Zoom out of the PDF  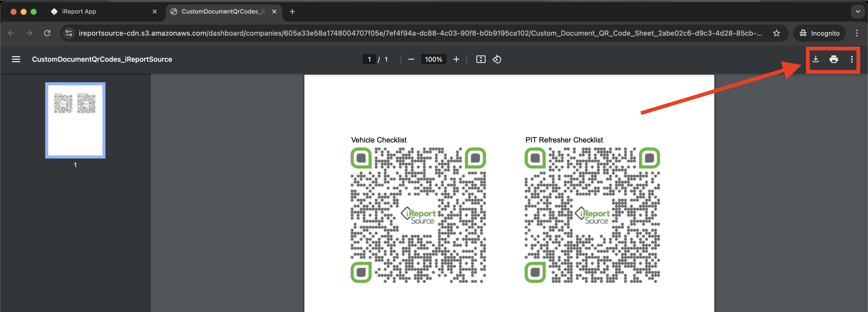pos(411,59)
